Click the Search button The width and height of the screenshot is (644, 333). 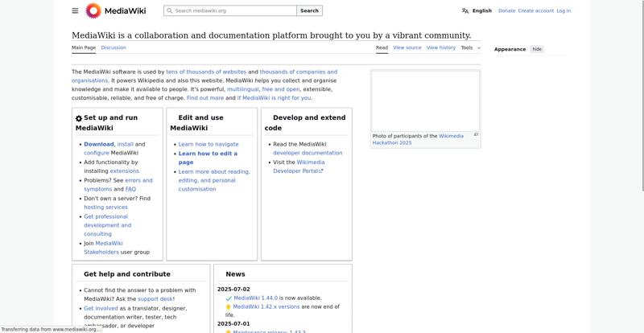tap(309, 10)
